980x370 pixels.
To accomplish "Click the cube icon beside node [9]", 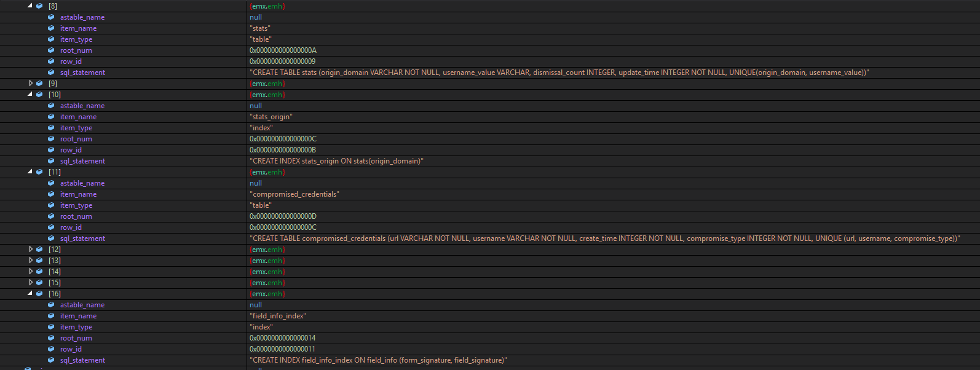I will click(39, 84).
